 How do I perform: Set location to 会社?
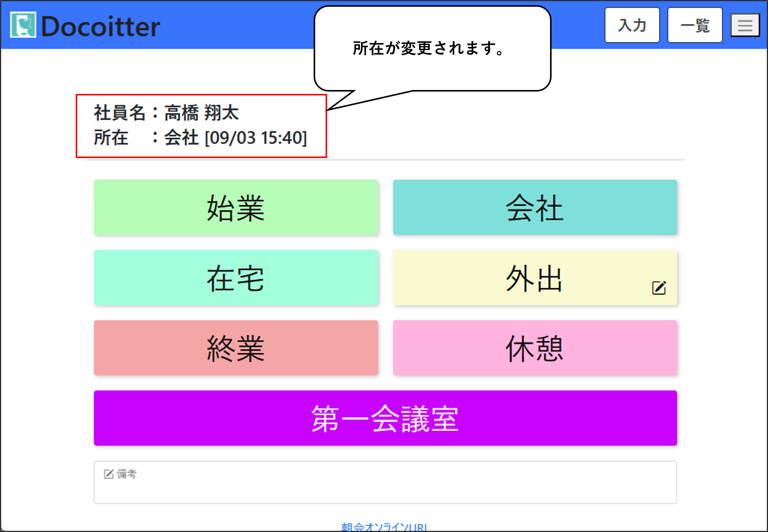(x=535, y=208)
